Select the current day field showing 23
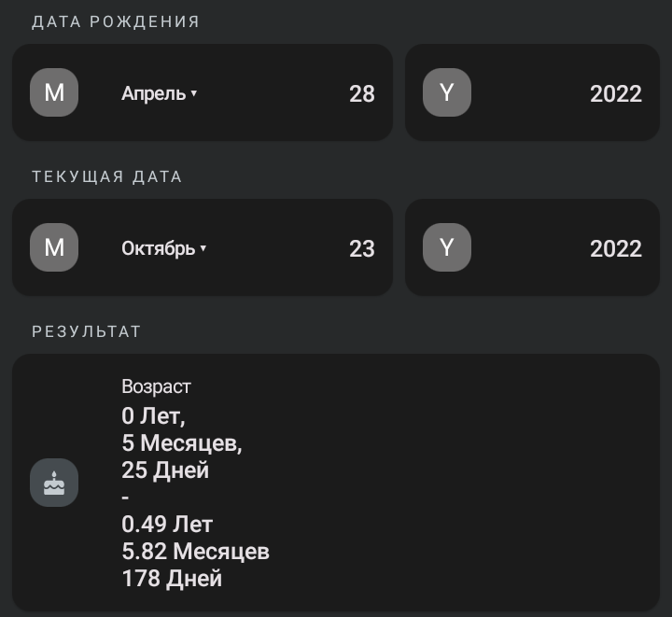672x617 pixels. (x=362, y=248)
